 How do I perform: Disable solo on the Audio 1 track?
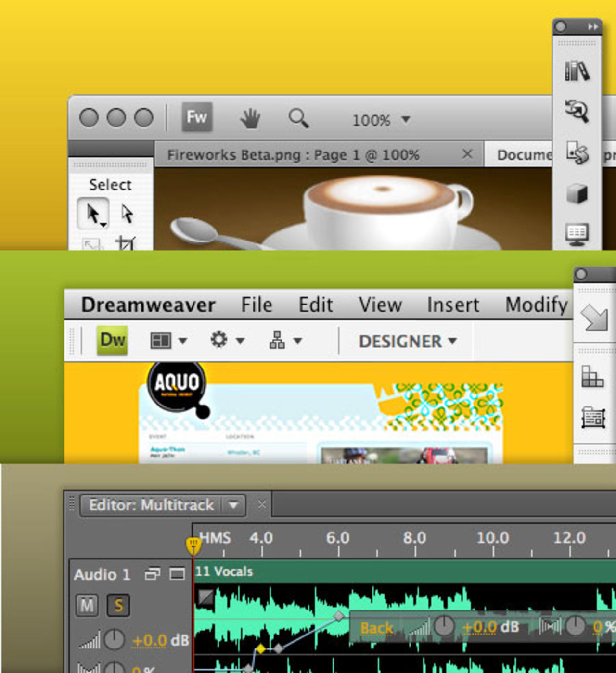(118, 606)
